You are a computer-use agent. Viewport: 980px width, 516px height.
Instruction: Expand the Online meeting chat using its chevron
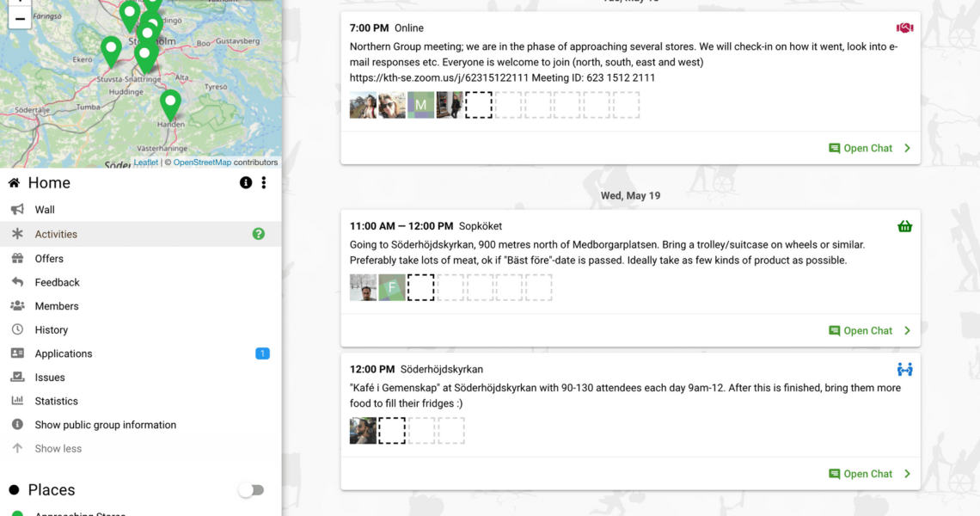coord(907,148)
